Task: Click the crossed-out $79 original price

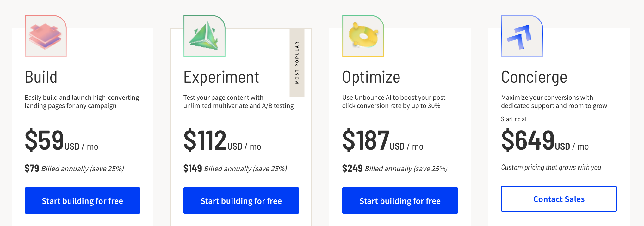Action: pyautogui.click(x=32, y=169)
